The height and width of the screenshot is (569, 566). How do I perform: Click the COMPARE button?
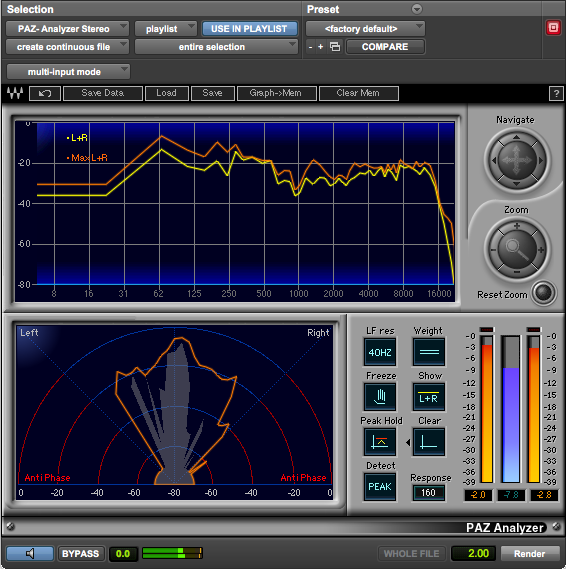(x=385, y=47)
